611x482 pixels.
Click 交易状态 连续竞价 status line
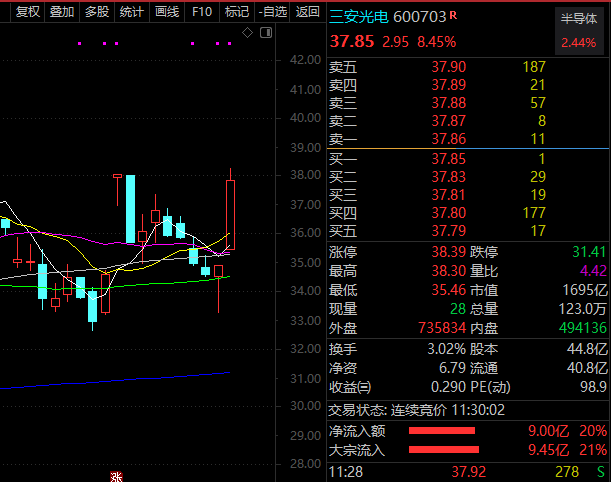(417, 410)
